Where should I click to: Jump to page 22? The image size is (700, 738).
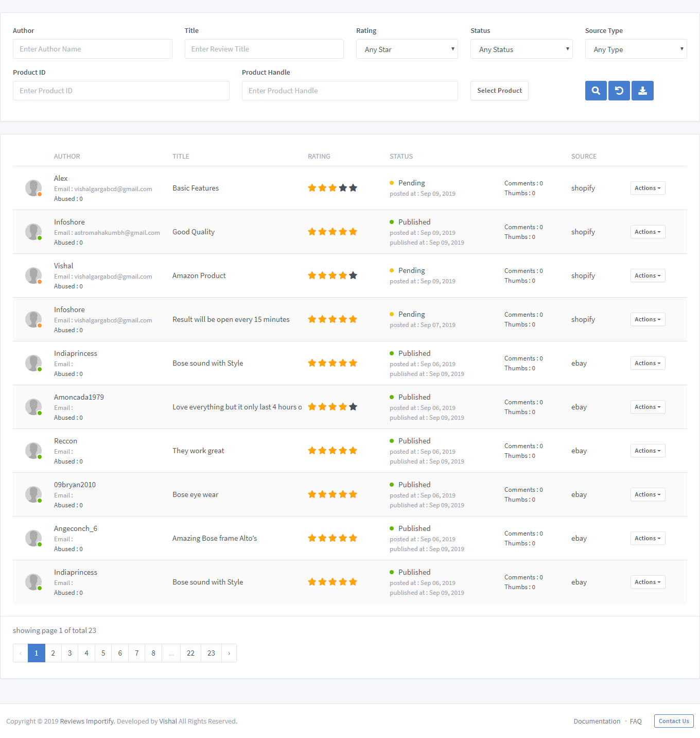click(190, 653)
